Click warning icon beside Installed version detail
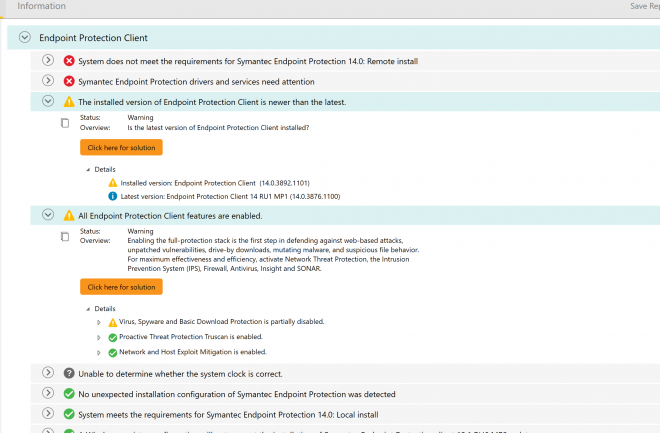The height and width of the screenshot is (433, 660). [x=113, y=183]
